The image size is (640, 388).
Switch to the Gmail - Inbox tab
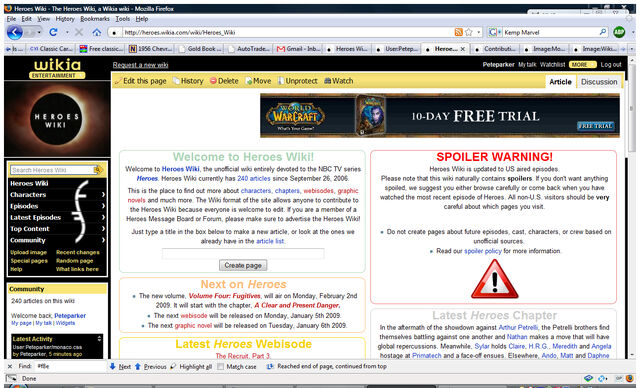pos(299,49)
